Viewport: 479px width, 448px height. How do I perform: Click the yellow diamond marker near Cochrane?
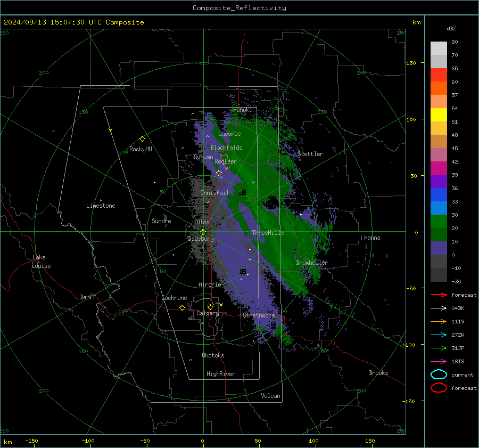[x=182, y=307]
